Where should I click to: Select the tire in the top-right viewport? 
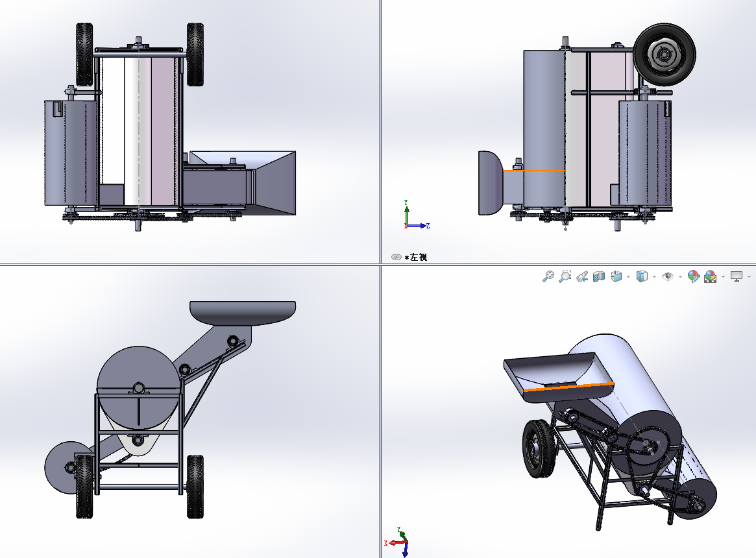pos(665,55)
